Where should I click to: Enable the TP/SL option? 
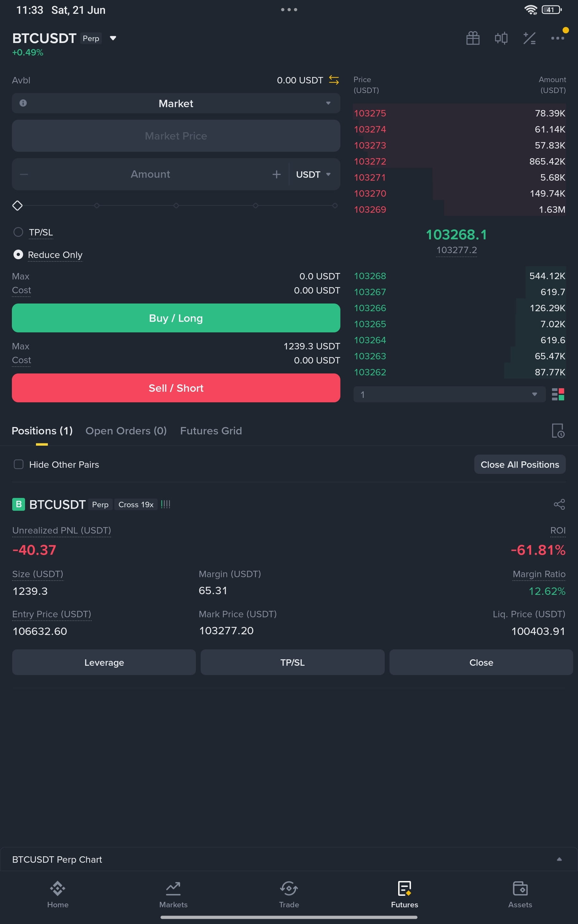(x=18, y=232)
